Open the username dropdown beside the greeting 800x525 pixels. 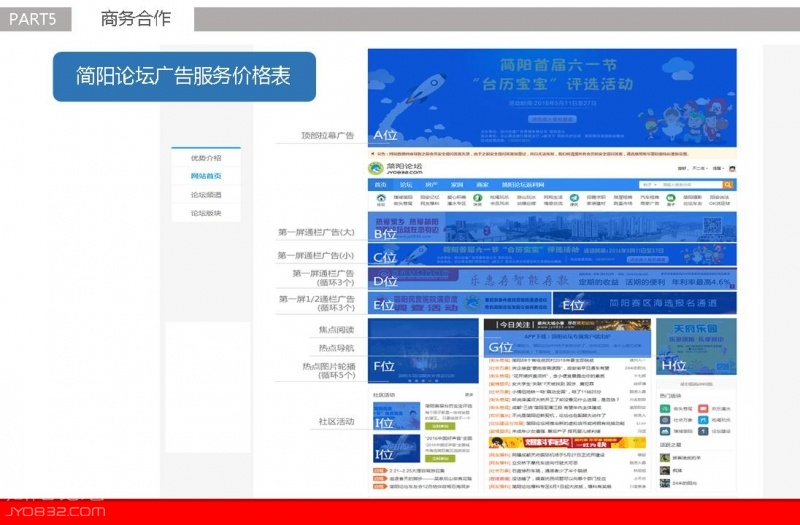[701, 168]
